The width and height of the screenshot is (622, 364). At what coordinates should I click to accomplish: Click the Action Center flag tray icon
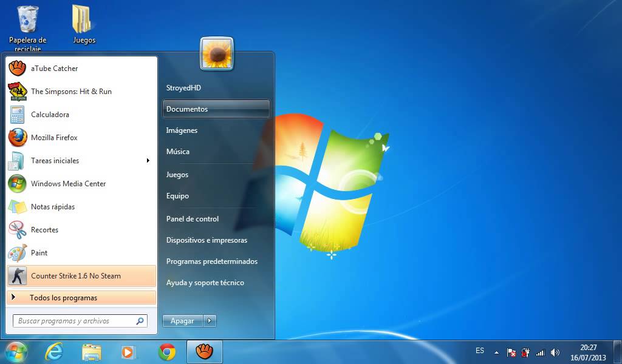pos(511,352)
